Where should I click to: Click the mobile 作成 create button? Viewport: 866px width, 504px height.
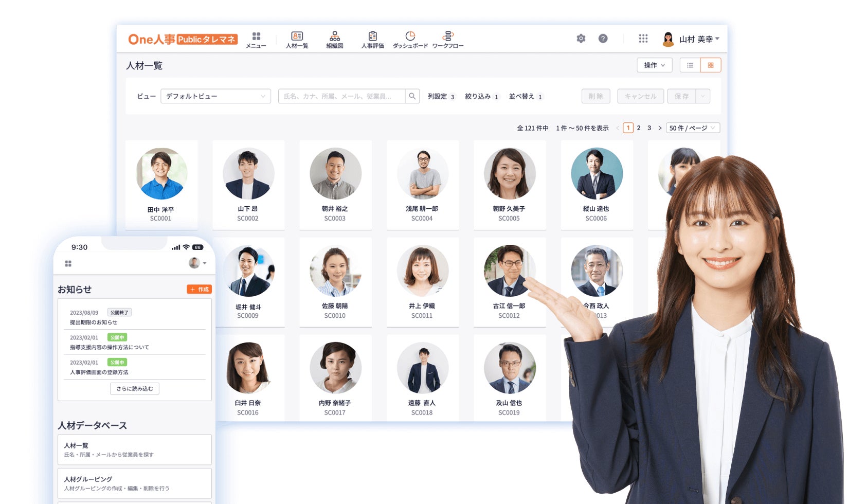[199, 290]
